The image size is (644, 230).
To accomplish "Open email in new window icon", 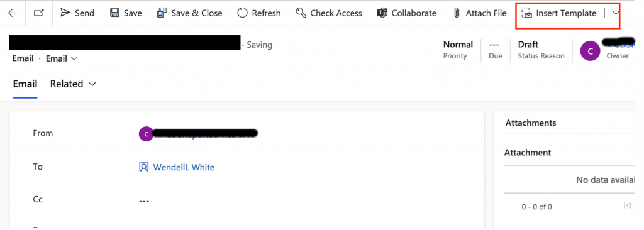I will point(38,13).
